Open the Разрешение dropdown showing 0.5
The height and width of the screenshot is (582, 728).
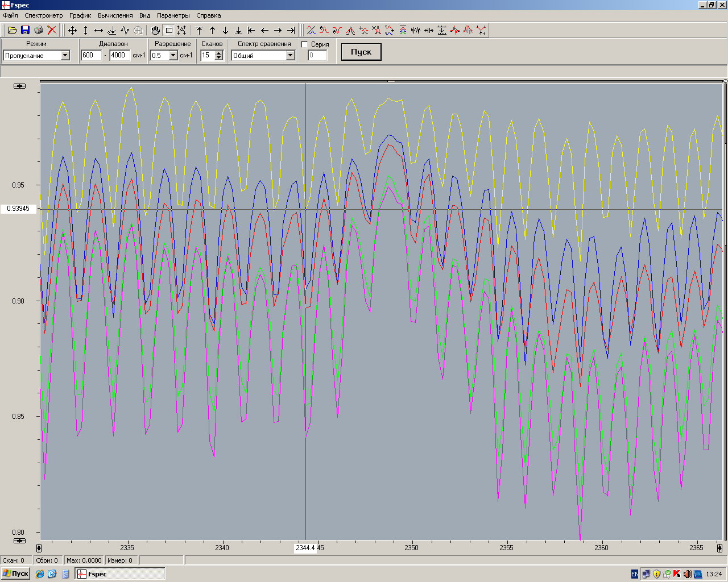(173, 55)
